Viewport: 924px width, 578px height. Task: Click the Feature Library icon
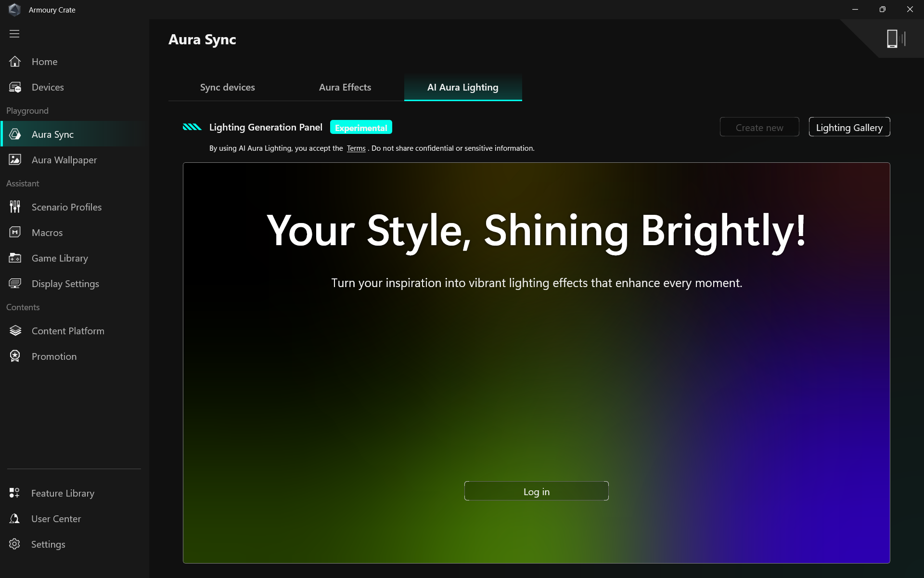[x=14, y=493]
